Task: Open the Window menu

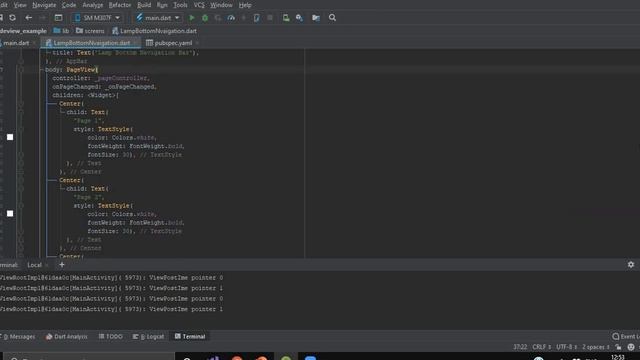Action: click(x=221, y=5)
